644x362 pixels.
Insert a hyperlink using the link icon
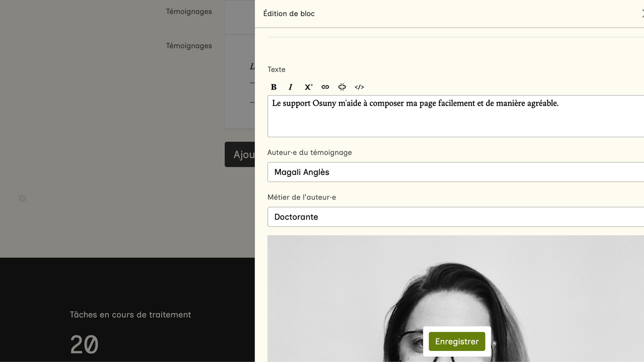(325, 87)
